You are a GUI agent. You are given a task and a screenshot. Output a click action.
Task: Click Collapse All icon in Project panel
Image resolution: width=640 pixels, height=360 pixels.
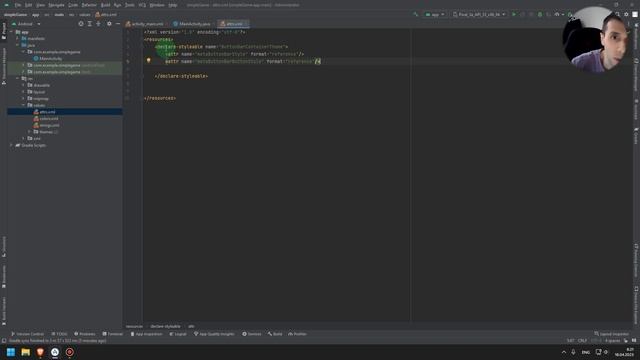tap(98, 24)
